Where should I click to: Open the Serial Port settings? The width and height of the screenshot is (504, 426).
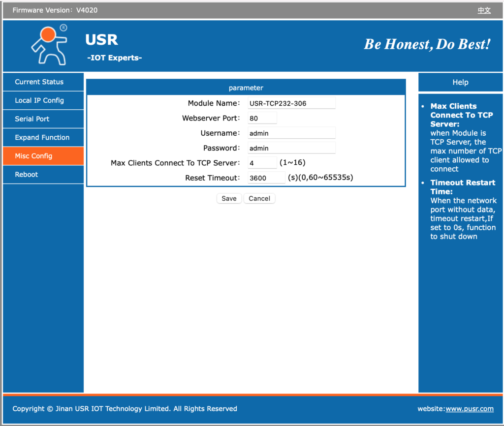tap(32, 119)
